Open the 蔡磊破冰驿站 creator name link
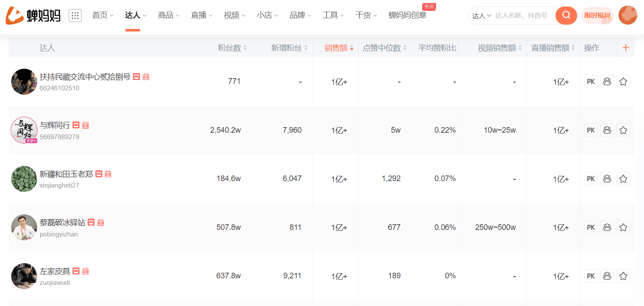The height and width of the screenshot is (306, 644). [63, 222]
